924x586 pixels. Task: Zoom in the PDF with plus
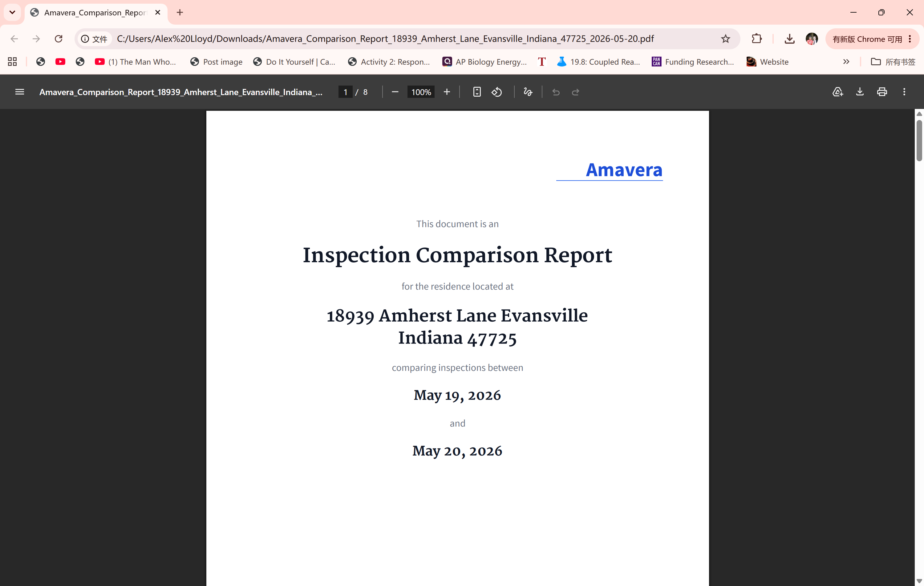447,92
